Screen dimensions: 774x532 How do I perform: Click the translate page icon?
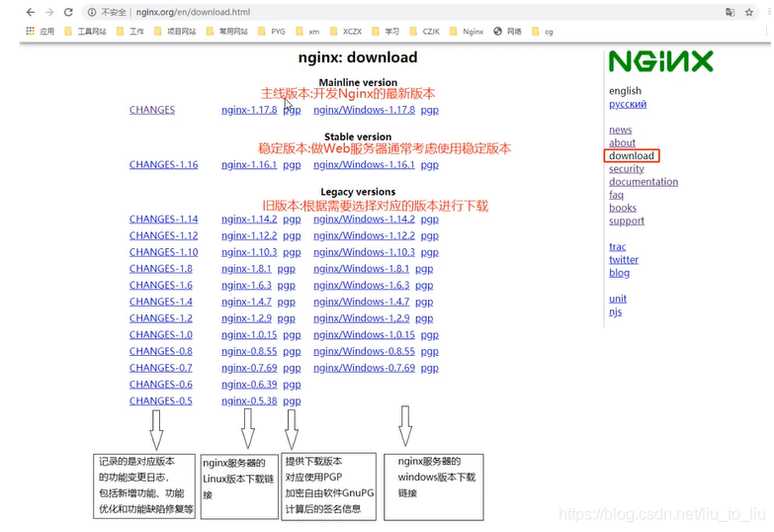tap(731, 12)
